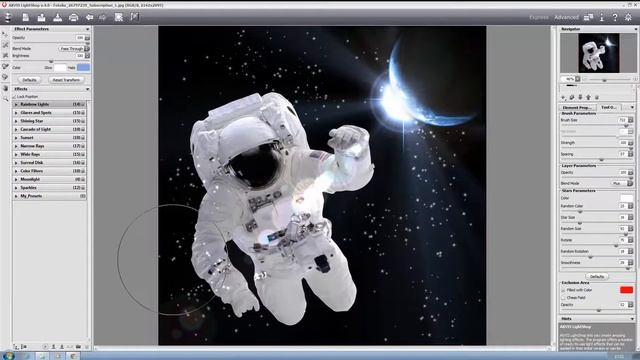Click Defaults button in Effect Parameters
640x360 pixels.
click(29, 80)
